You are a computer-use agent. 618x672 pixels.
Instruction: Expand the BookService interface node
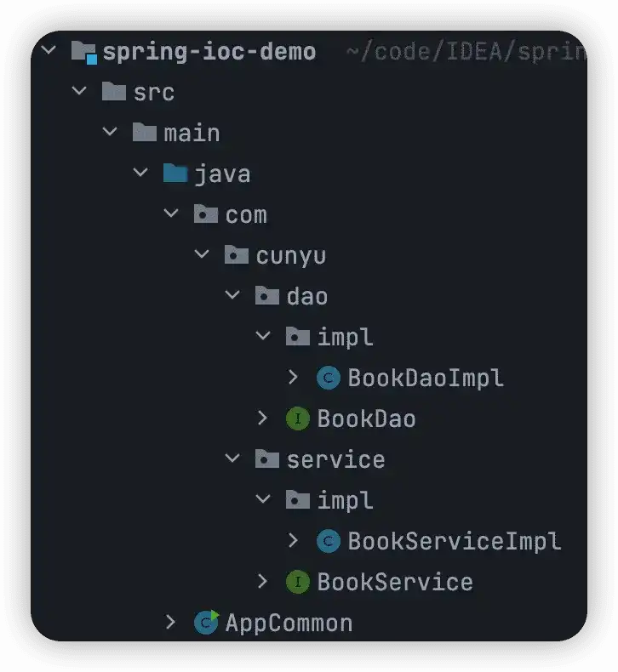tap(263, 582)
